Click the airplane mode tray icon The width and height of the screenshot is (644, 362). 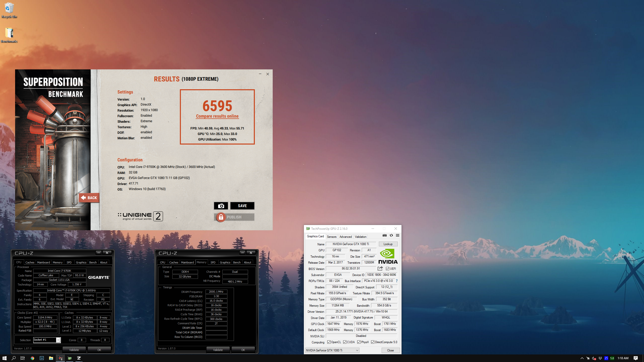click(588, 358)
